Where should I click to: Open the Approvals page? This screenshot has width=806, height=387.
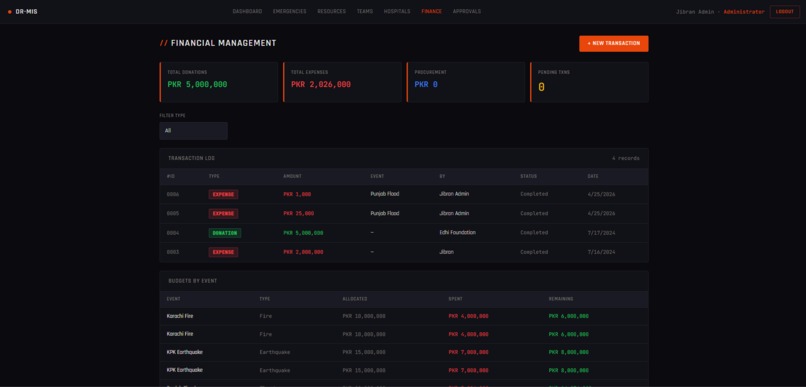click(467, 11)
